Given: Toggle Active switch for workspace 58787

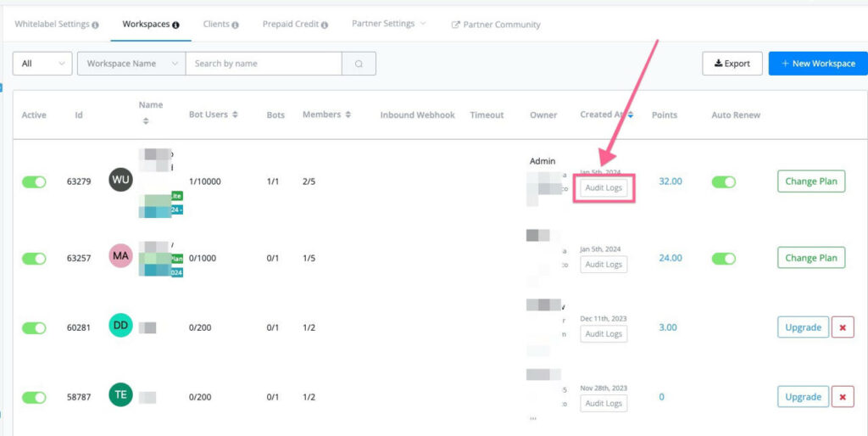Looking at the screenshot, I should coord(34,397).
